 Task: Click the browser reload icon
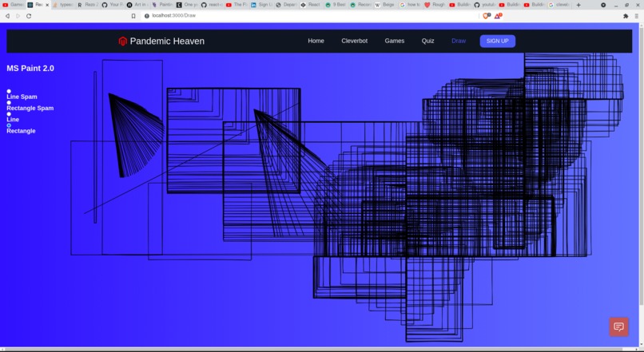point(29,16)
